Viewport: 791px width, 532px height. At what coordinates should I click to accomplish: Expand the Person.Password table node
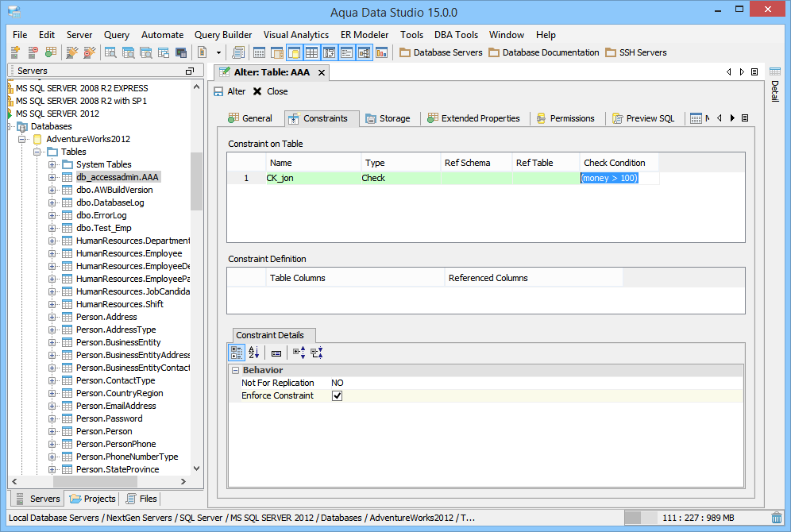coord(52,418)
